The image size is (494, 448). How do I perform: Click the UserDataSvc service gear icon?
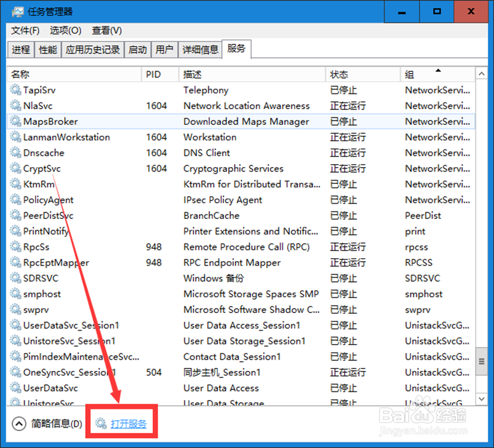tap(15, 388)
